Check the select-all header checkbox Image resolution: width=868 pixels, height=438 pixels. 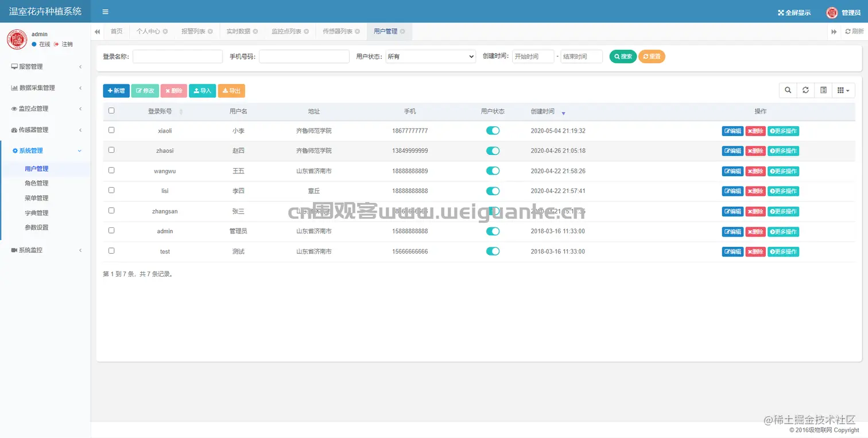click(111, 111)
